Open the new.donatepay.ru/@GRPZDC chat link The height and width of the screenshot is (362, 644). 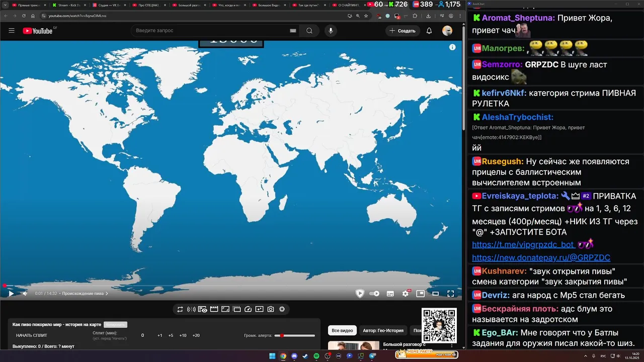pos(541,257)
